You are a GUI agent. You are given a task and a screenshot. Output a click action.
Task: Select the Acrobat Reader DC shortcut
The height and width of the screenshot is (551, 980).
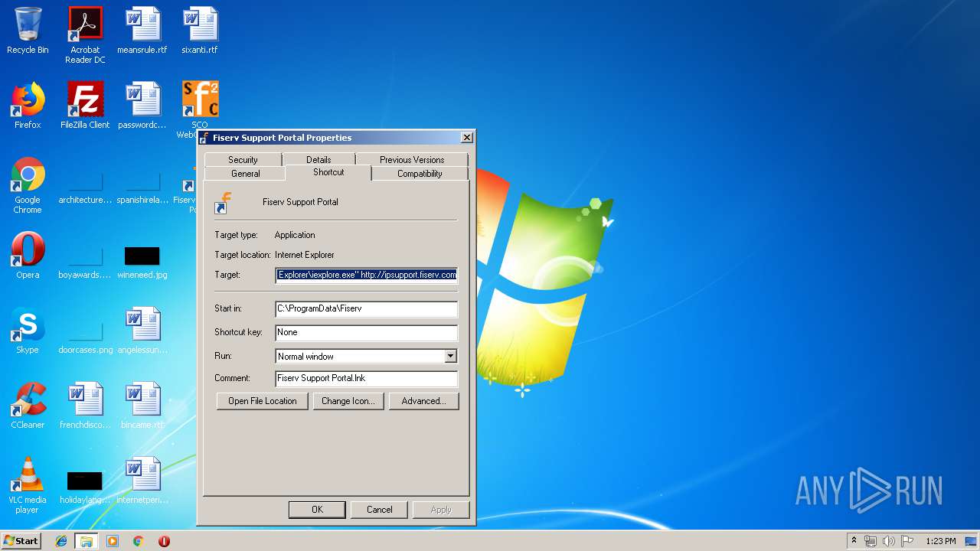click(x=85, y=34)
